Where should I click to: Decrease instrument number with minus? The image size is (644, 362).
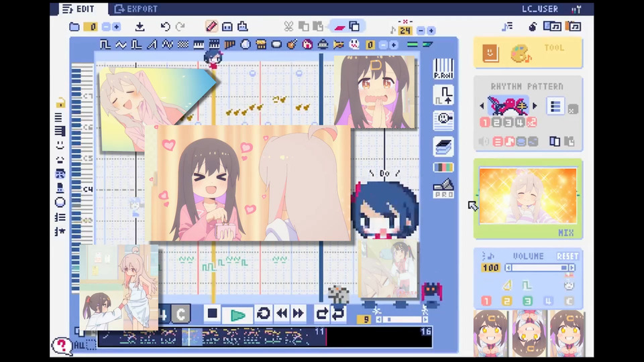coord(383,45)
